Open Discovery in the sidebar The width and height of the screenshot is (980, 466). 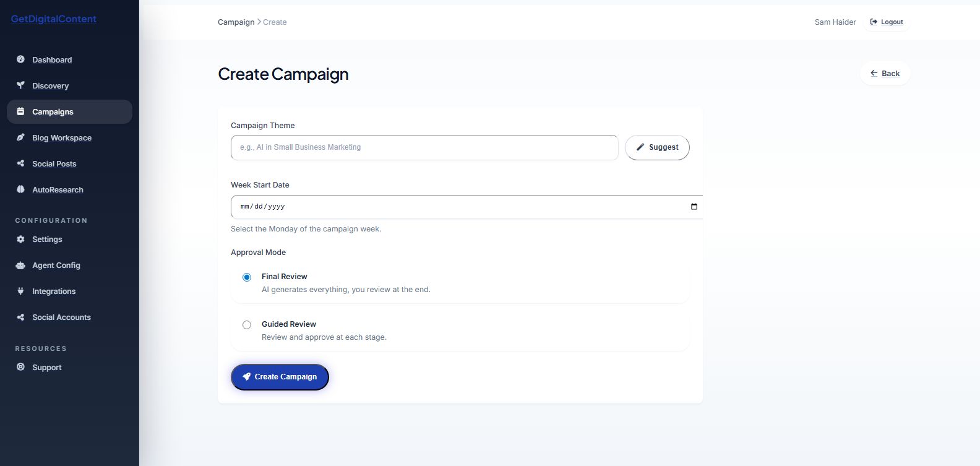(69, 85)
